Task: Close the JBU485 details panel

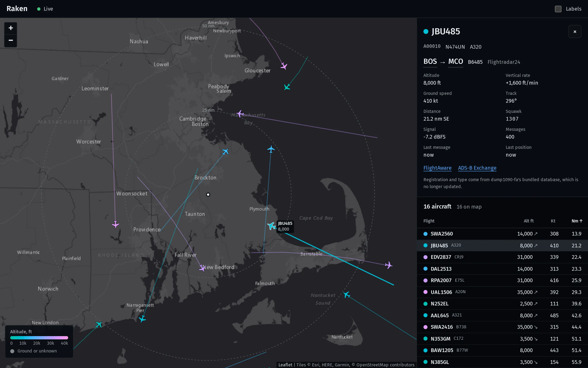Action: (x=575, y=32)
